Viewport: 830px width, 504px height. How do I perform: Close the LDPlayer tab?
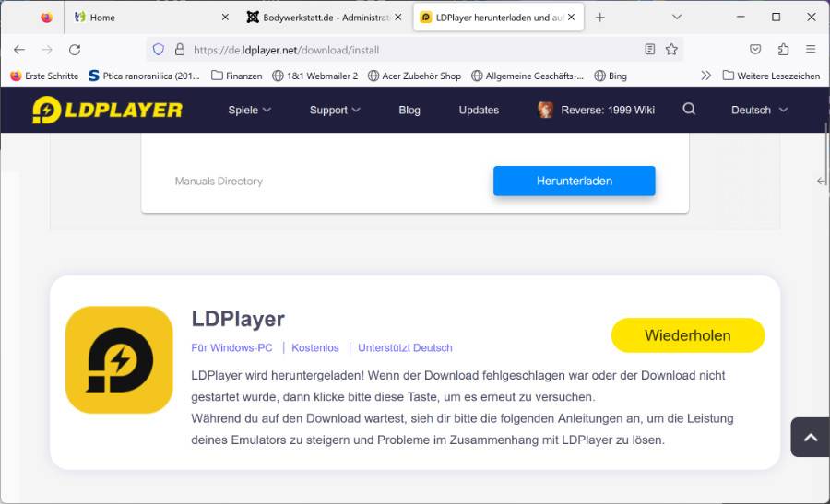click(571, 18)
